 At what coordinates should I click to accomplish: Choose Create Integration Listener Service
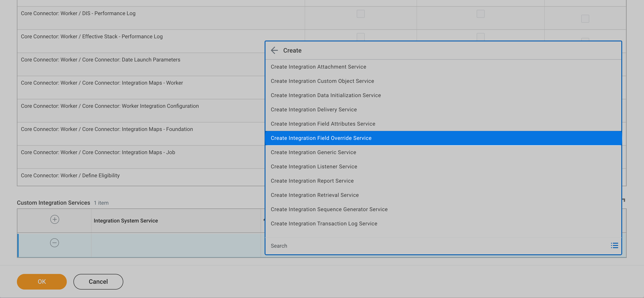point(314,167)
